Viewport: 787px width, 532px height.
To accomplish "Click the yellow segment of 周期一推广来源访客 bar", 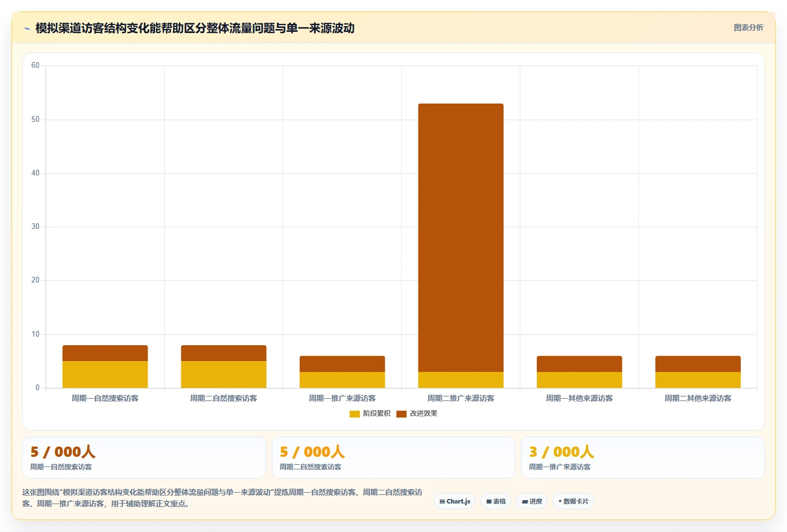I will [342, 380].
